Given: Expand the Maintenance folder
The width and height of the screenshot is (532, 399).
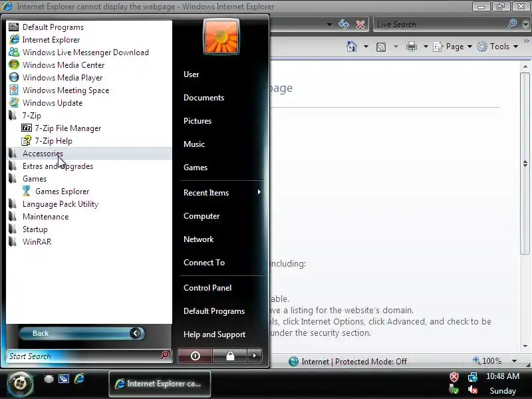Looking at the screenshot, I should tap(89, 217).
